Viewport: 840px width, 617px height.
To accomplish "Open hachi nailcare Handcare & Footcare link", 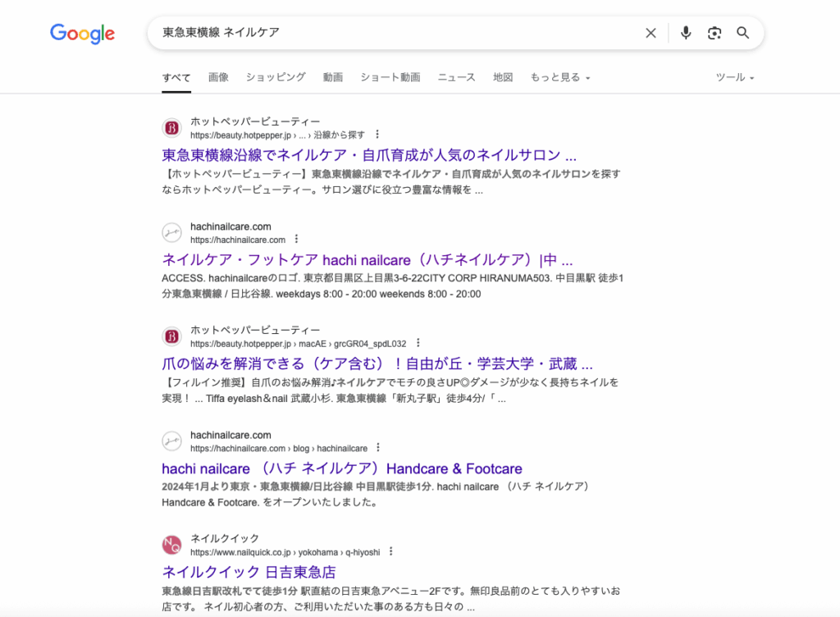I will click(x=342, y=468).
